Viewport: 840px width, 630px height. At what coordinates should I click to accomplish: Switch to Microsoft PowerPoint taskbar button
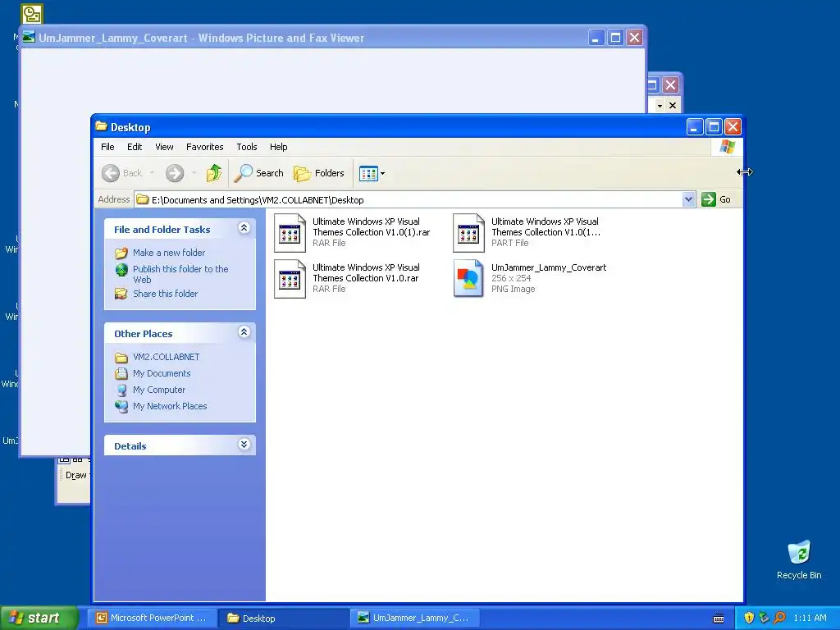pos(152,618)
